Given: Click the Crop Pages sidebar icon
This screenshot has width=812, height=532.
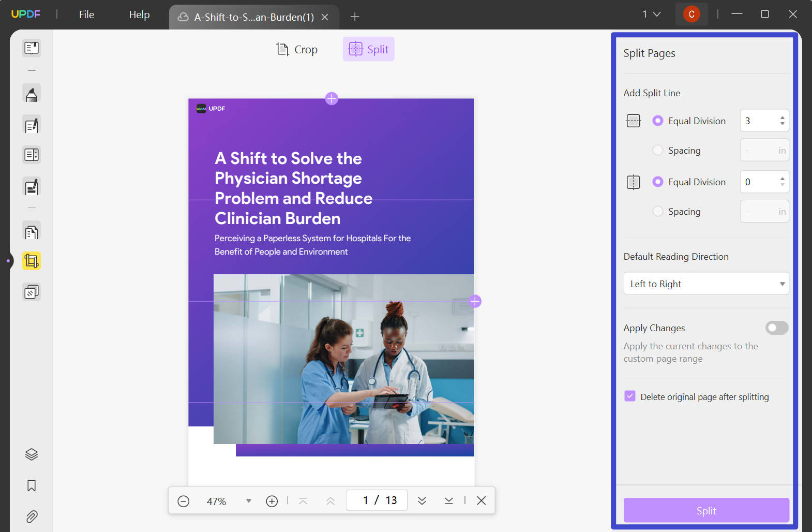Looking at the screenshot, I should (x=32, y=261).
